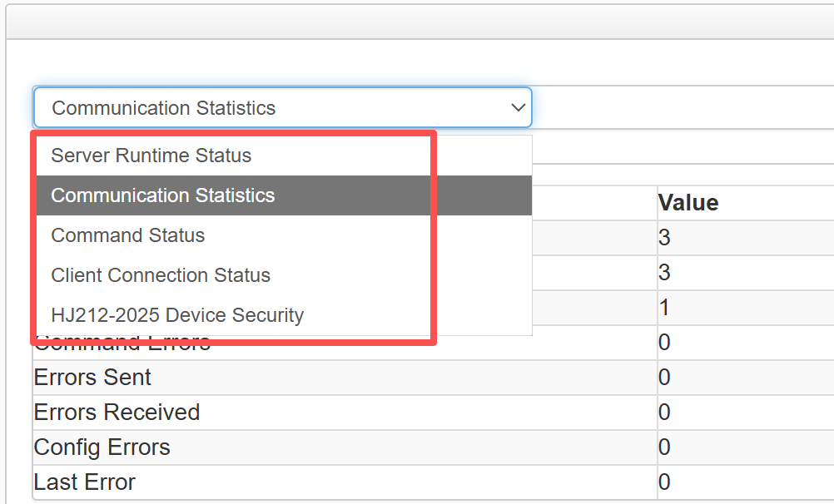Screen dimensions: 834x504
Task: Click the value cell for Errors Sent
Action: 746,378
